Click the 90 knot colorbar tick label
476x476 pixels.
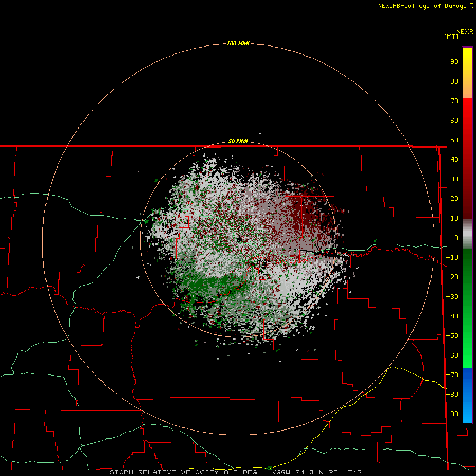[454, 62]
